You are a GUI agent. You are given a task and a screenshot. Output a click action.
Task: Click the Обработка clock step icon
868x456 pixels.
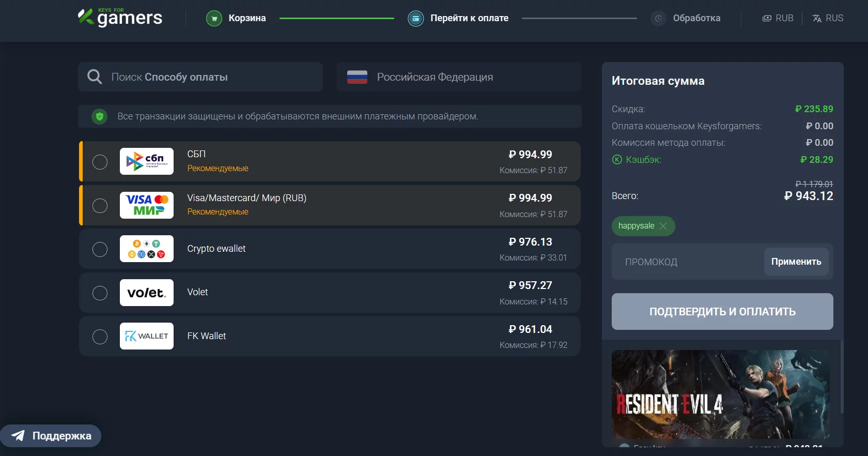658,19
